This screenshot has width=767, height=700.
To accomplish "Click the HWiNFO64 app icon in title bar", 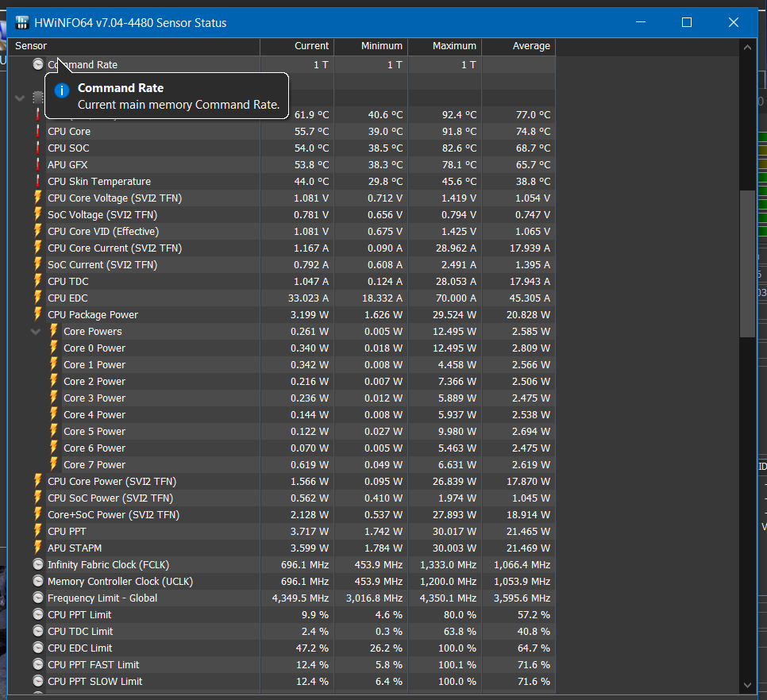I will (x=22, y=22).
